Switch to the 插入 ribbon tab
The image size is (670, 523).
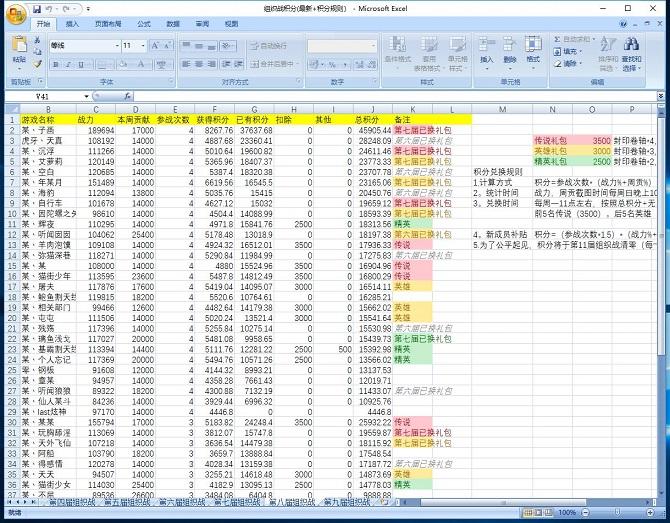[72, 22]
